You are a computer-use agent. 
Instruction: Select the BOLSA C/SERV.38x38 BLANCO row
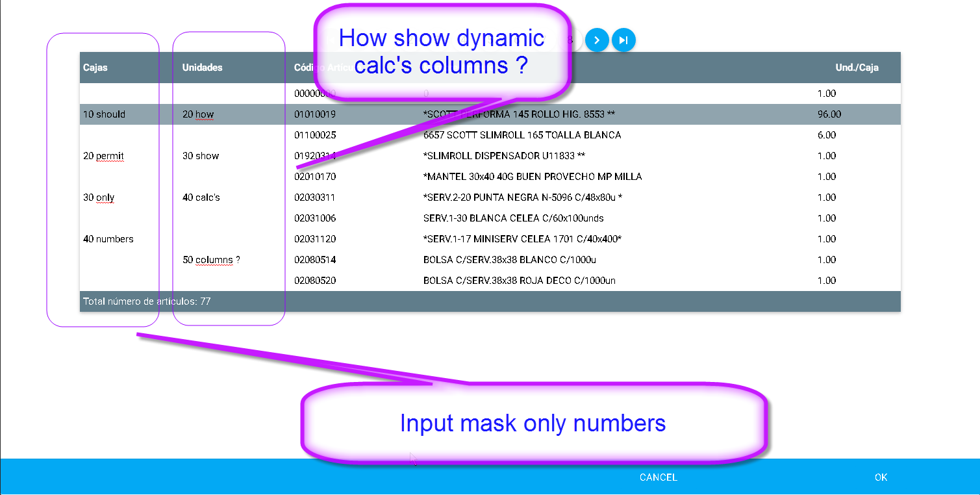(x=520, y=259)
